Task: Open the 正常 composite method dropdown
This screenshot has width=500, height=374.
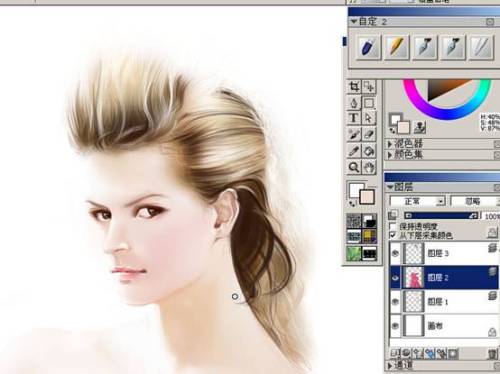Action: (418, 201)
